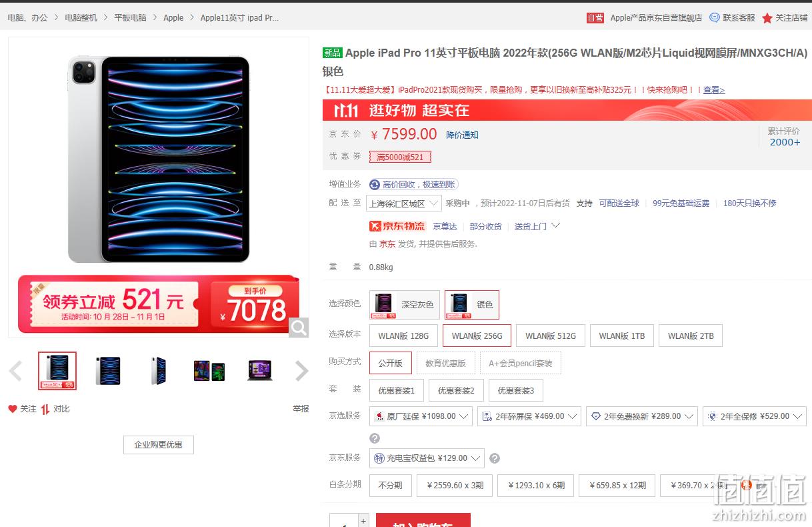Click the heart 关注 favorite icon

pyautogui.click(x=13, y=409)
